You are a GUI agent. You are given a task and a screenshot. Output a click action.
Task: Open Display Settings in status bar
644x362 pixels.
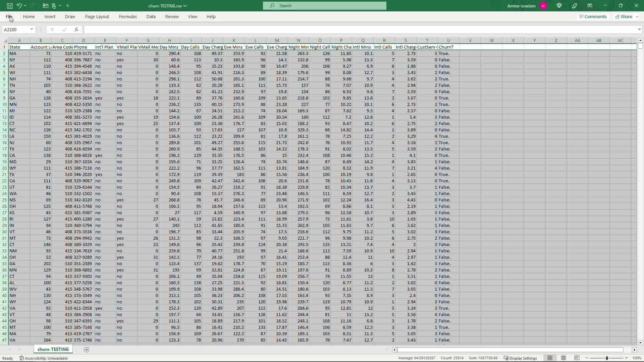pyautogui.click(x=520, y=358)
